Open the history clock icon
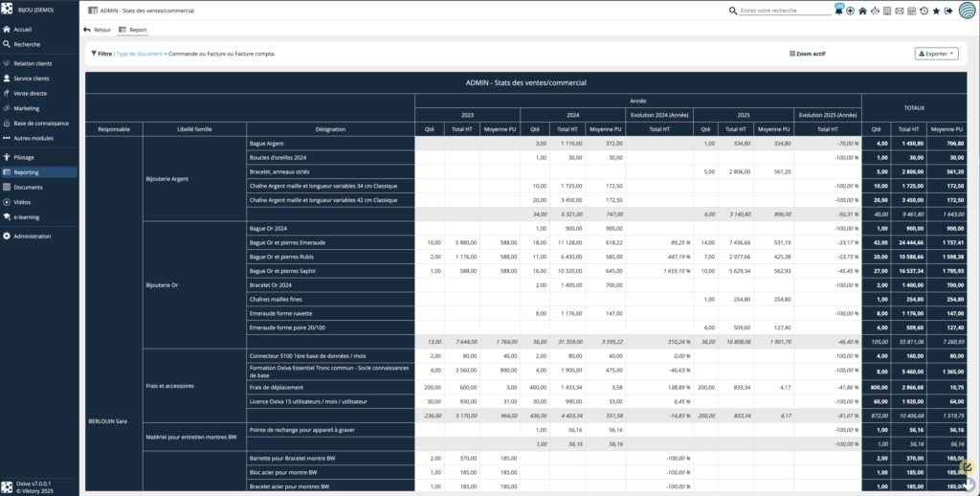This screenshot has width=980, height=496. coord(923,11)
